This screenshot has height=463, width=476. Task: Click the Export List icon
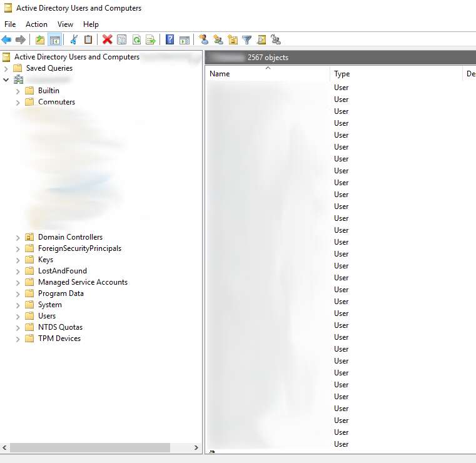[x=151, y=39]
